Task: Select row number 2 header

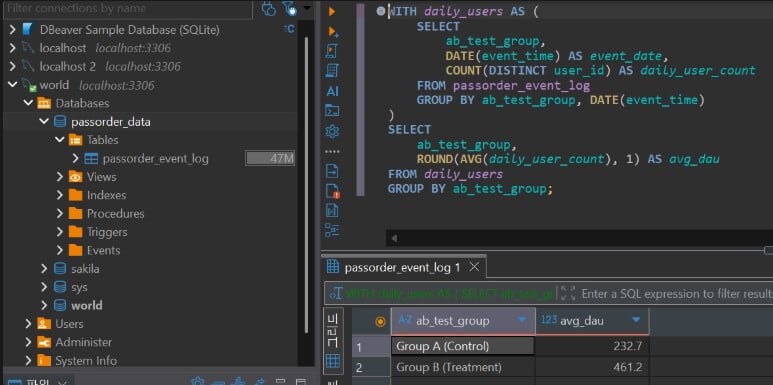Action: (371, 368)
